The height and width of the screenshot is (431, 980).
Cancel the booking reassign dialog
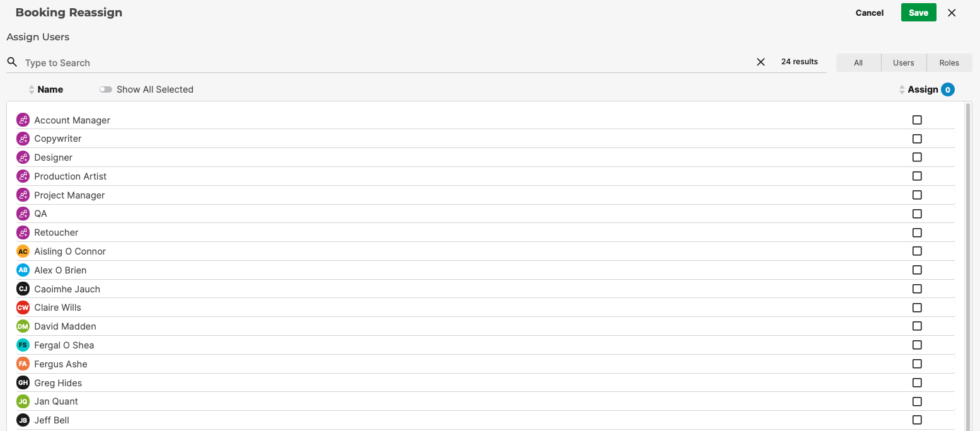(870, 13)
